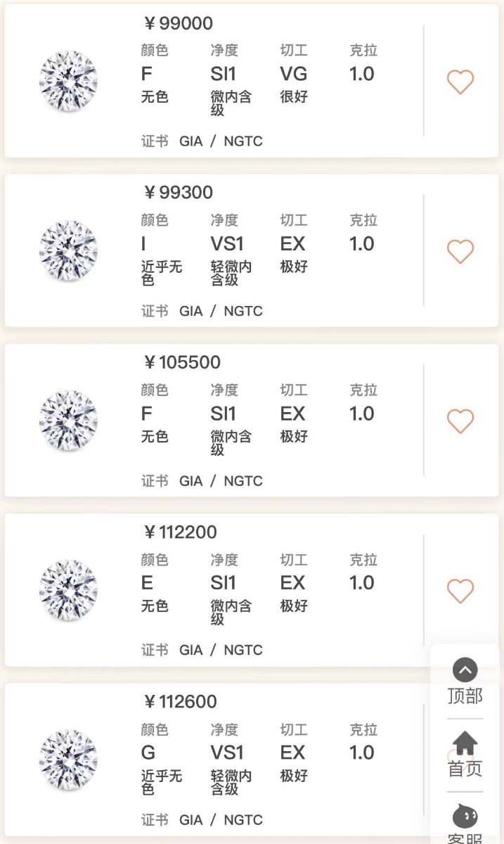Tap the heart for the ¥112200 diamond

click(x=460, y=591)
